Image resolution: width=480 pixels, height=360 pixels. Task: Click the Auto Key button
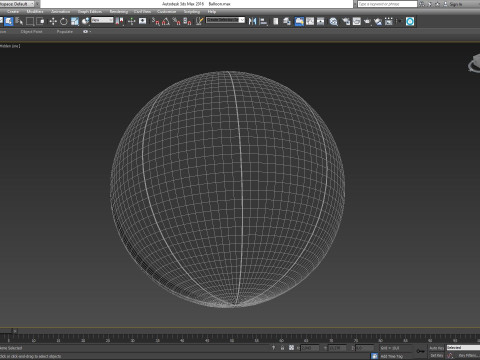pyautogui.click(x=436, y=348)
